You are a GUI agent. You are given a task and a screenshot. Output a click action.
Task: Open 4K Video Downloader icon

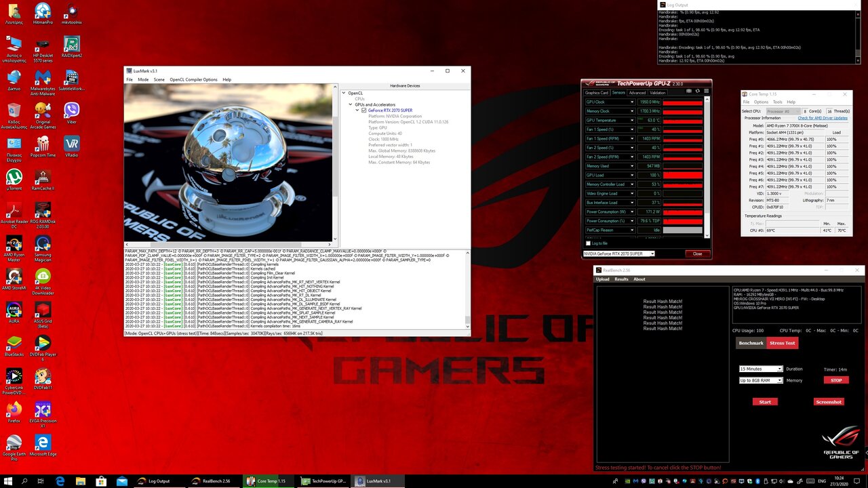coord(43,281)
